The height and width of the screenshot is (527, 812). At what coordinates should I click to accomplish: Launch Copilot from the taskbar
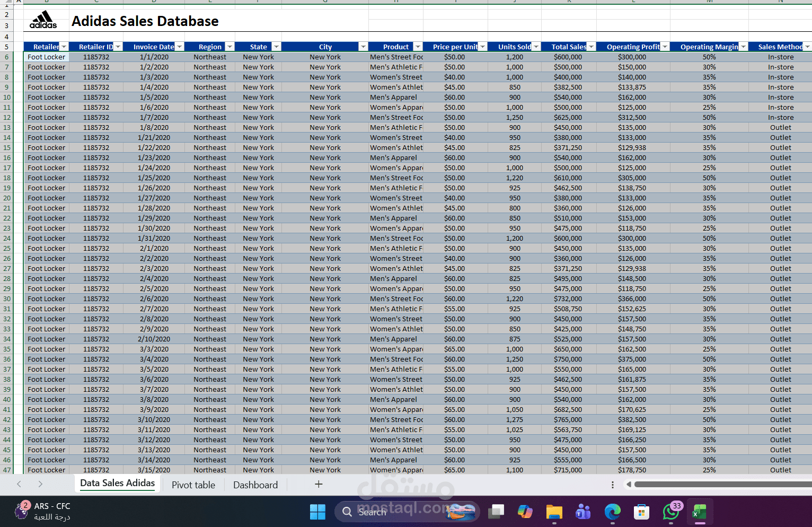pyautogui.click(x=525, y=512)
